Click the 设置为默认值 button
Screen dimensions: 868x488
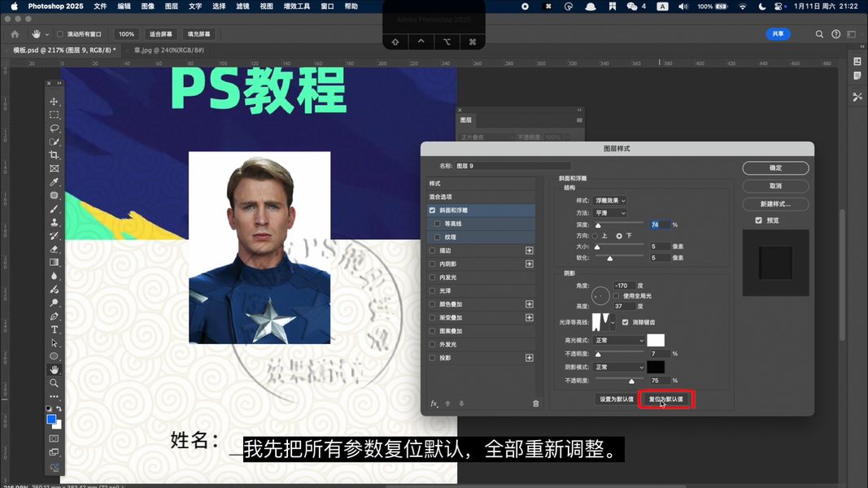616,399
